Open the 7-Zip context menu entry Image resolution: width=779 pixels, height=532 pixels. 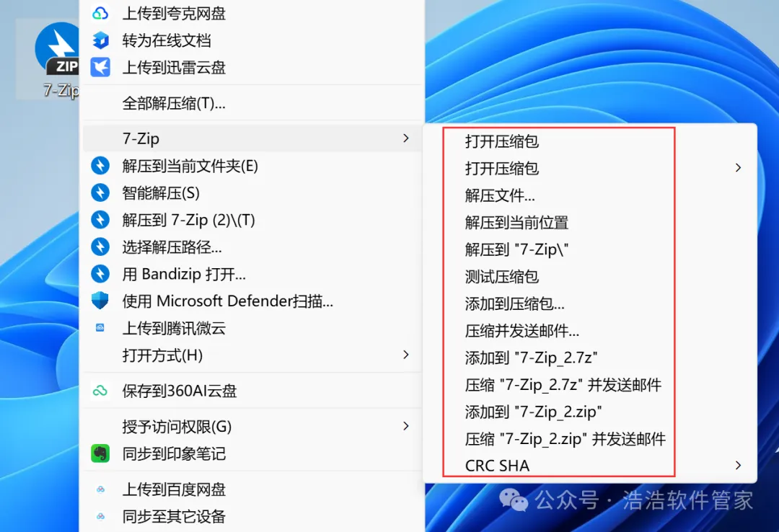pyautogui.click(x=252, y=138)
